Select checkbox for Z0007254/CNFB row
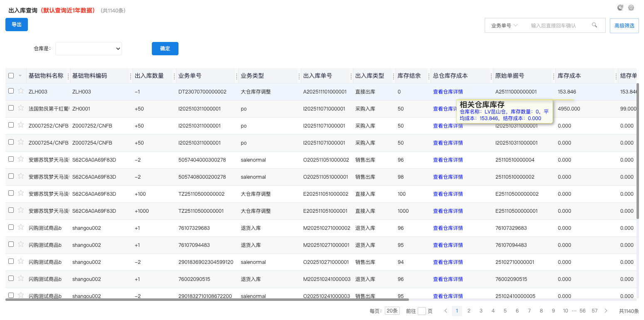 11,142
